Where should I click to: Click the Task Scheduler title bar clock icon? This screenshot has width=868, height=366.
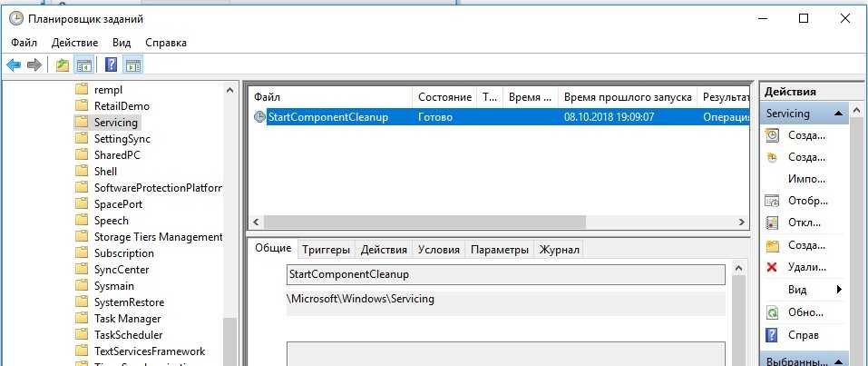click(16, 18)
